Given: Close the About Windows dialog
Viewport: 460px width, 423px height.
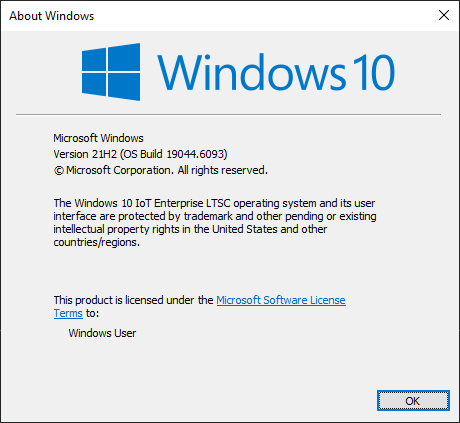Looking at the screenshot, I should [x=444, y=15].
